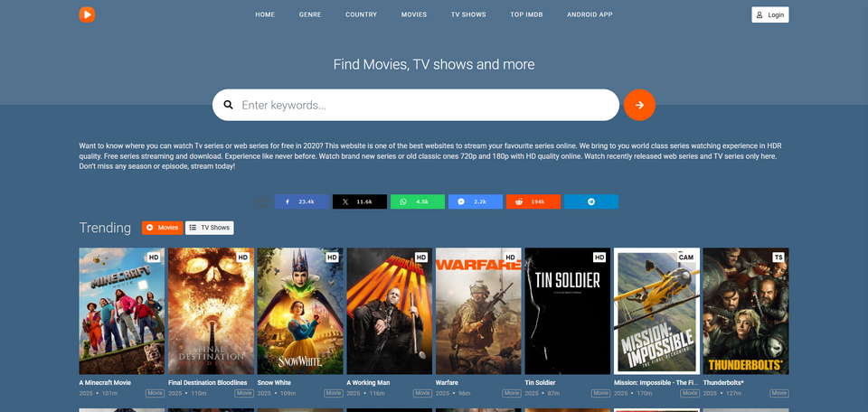The height and width of the screenshot is (412, 868).
Task: Click the HD badge on Tin Soldier
Action: tap(599, 257)
